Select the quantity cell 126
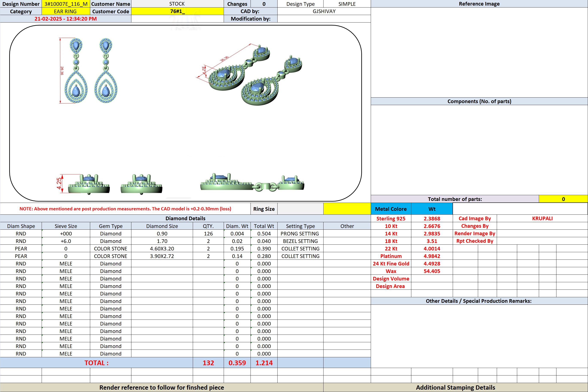 click(x=208, y=234)
